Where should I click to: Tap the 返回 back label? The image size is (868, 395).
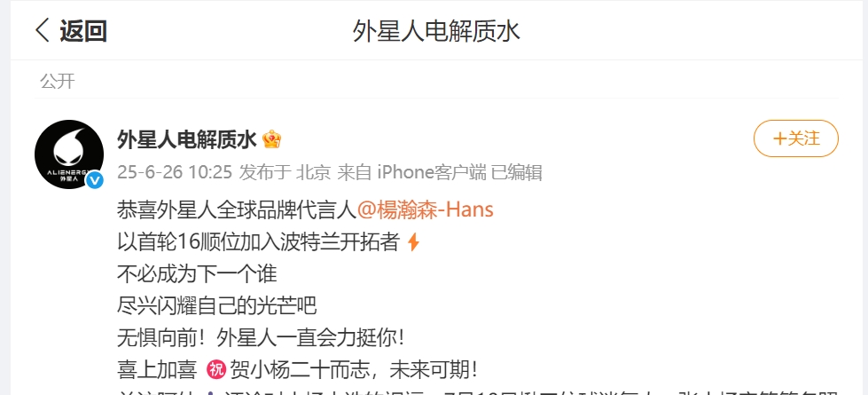(x=83, y=31)
